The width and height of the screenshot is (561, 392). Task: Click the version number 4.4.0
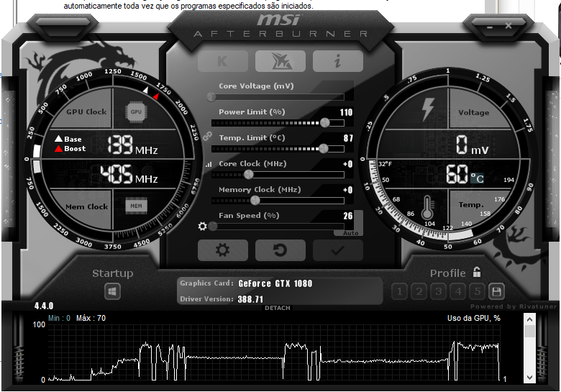click(44, 306)
